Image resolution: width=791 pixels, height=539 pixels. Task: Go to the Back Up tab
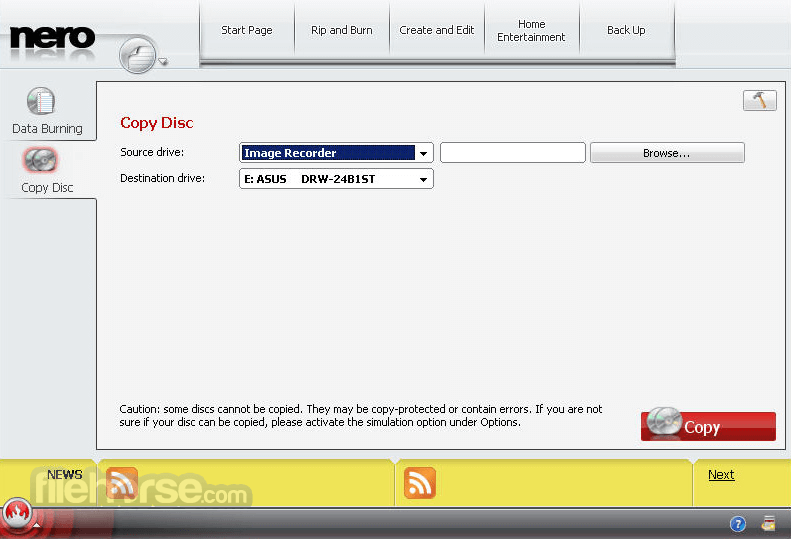pyautogui.click(x=626, y=30)
